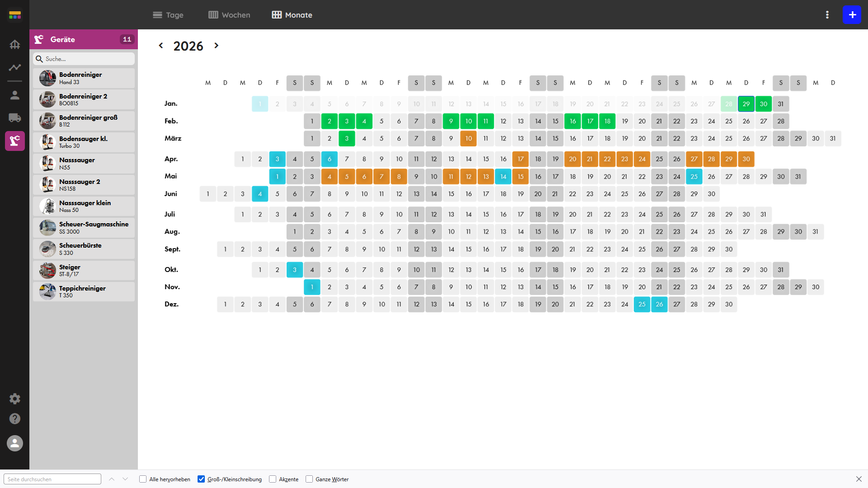Click the blue plus add button
The height and width of the screenshot is (488, 868).
tap(852, 15)
